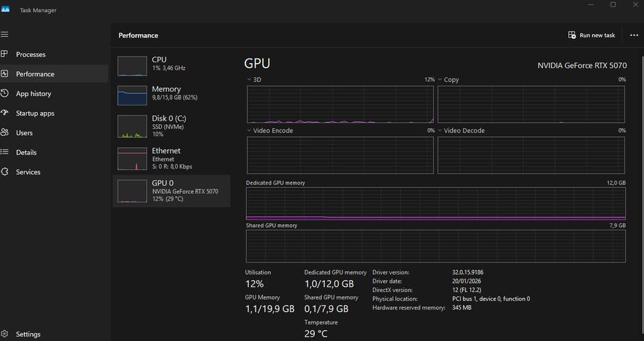Click the Users sidebar icon
Viewport: 644px width, 341px height.
[x=5, y=133]
